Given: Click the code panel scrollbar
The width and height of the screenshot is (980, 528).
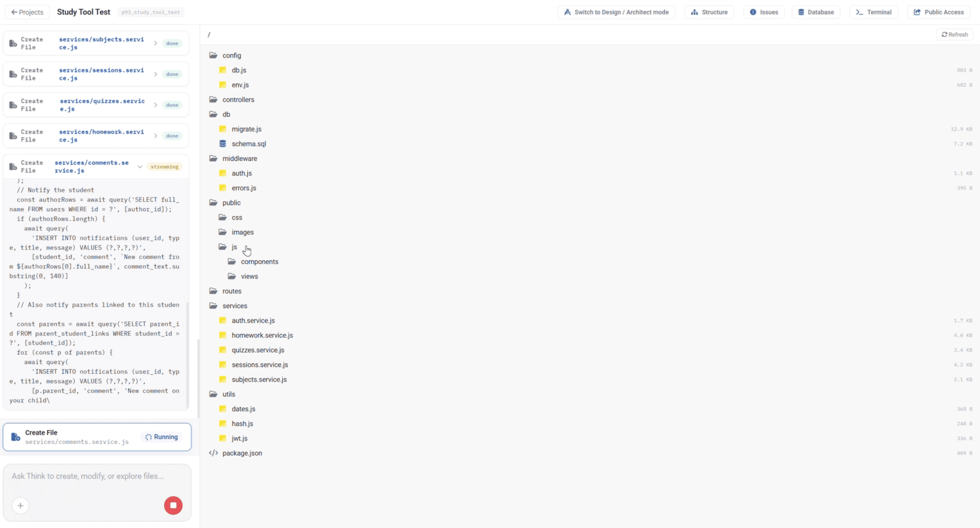Looking at the screenshot, I should 187,356.
